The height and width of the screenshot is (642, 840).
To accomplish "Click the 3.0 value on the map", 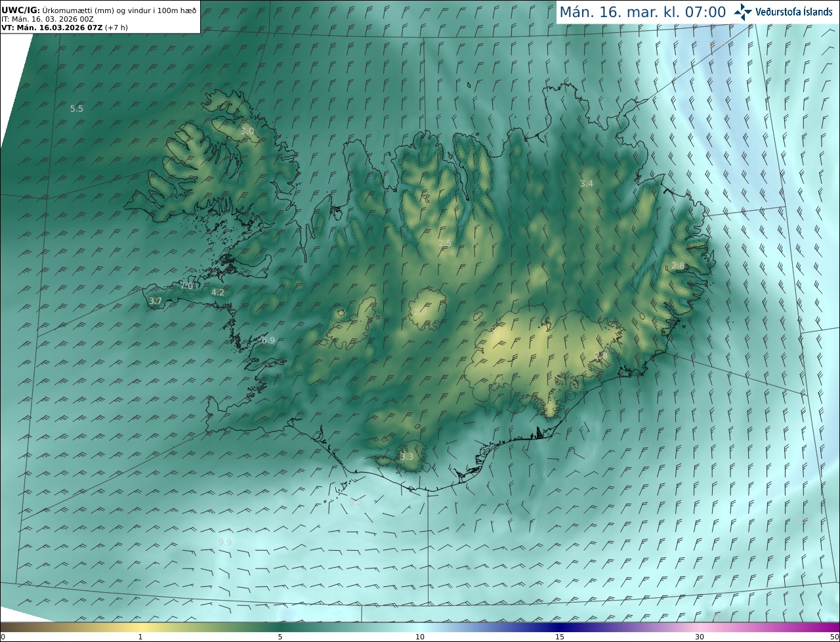I will click(x=247, y=131).
